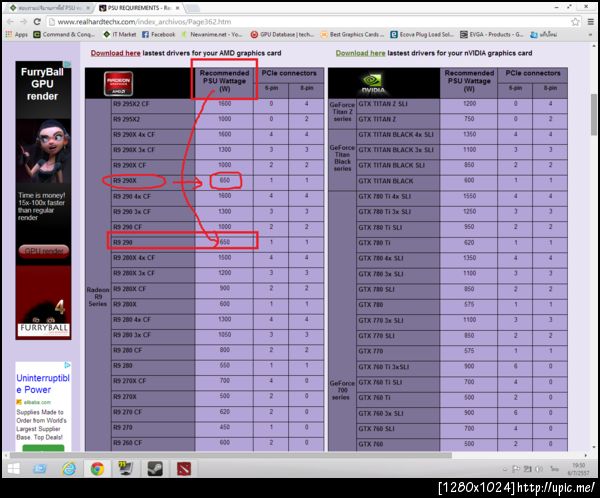The image size is (600, 498).
Task: Click AdChoices icon on Power ad
Action: [x=67, y=365]
